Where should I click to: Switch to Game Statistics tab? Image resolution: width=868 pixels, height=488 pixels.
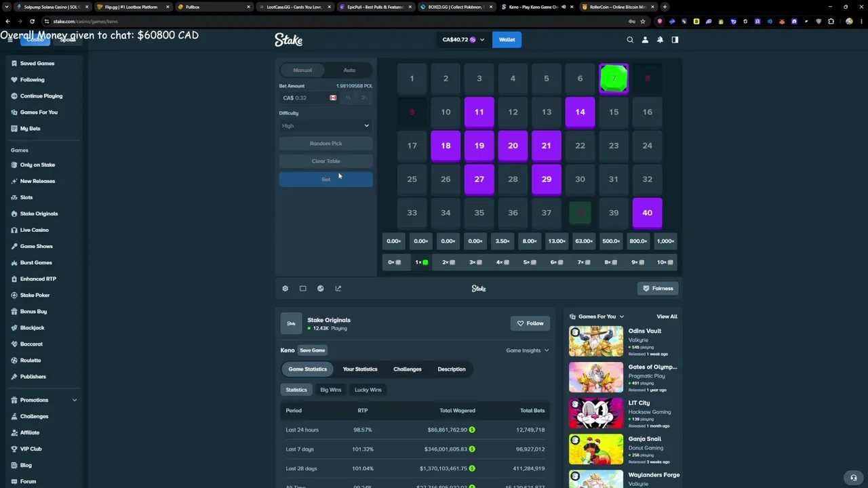(x=307, y=369)
